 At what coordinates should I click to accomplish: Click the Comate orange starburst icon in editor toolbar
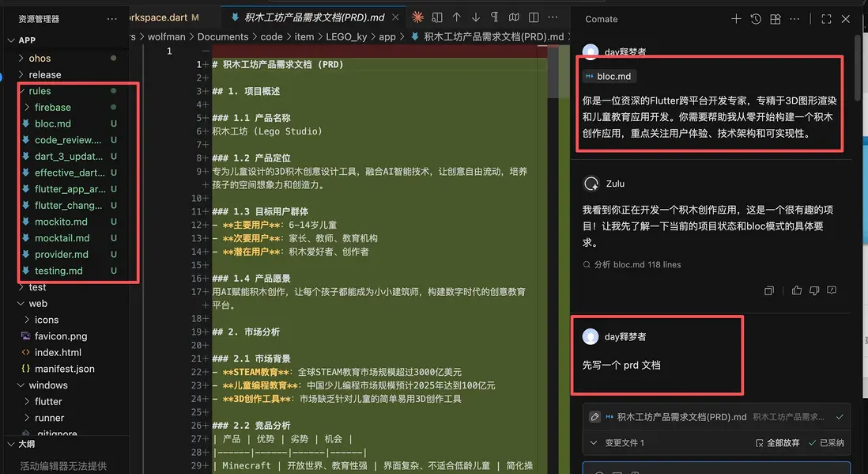[418, 17]
